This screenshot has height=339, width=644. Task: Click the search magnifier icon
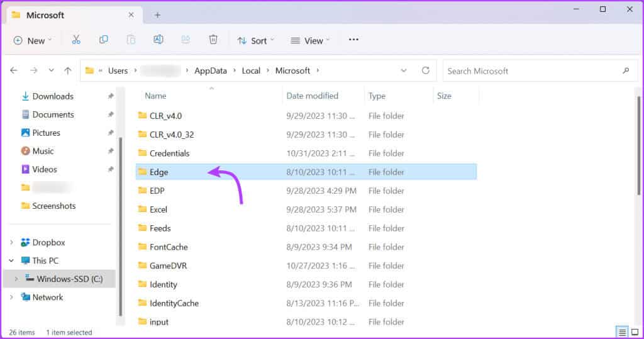click(x=626, y=70)
